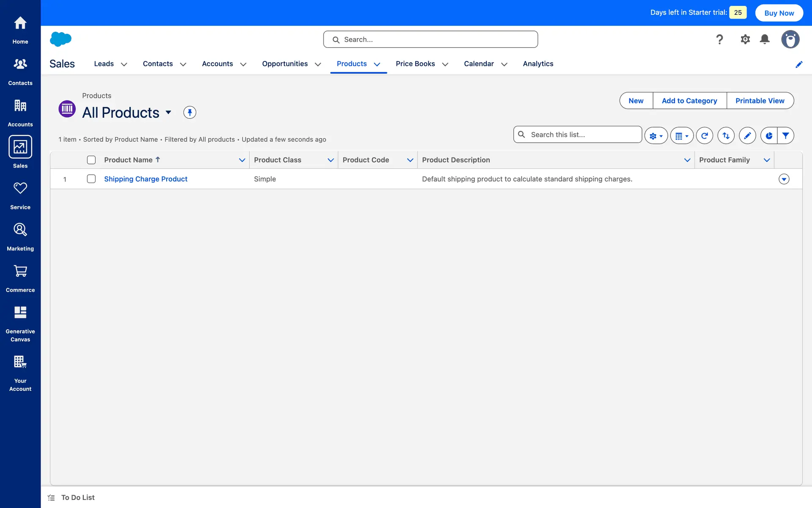The image size is (812, 508).
Task: Click the New product button
Action: point(636,101)
